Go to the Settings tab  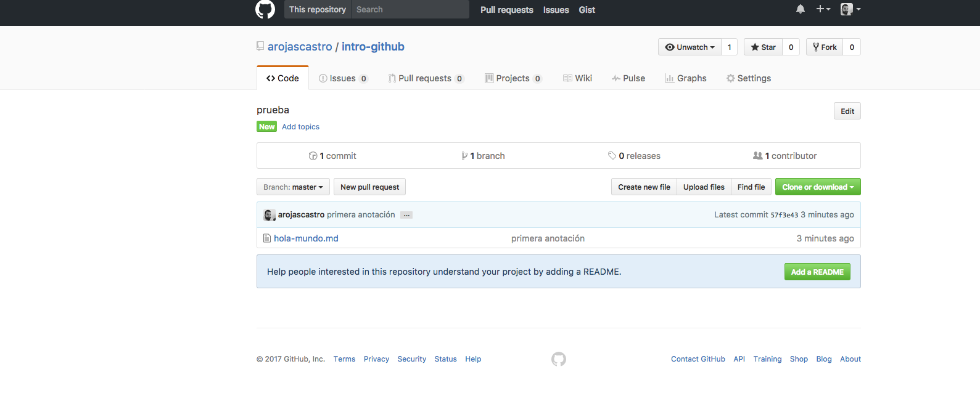[749, 78]
